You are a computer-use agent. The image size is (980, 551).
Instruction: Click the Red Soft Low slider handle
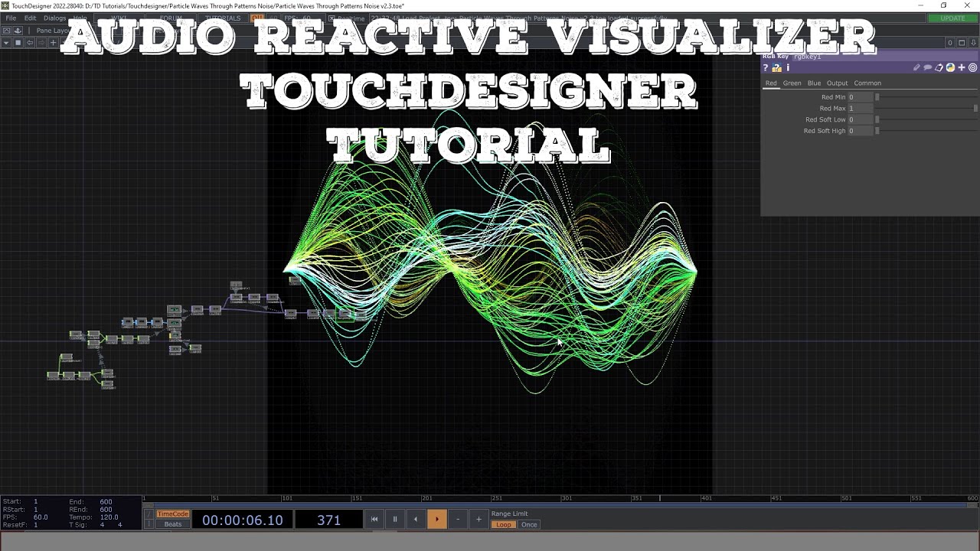pyautogui.click(x=877, y=119)
